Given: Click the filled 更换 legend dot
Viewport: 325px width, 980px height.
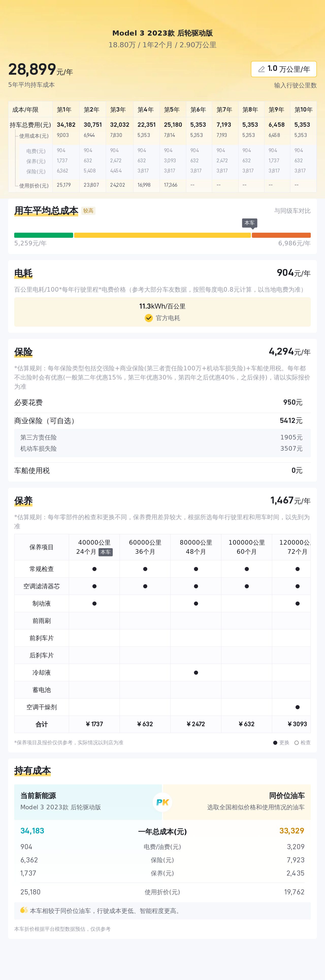Looking at the screenshot, I should point(275,742).
